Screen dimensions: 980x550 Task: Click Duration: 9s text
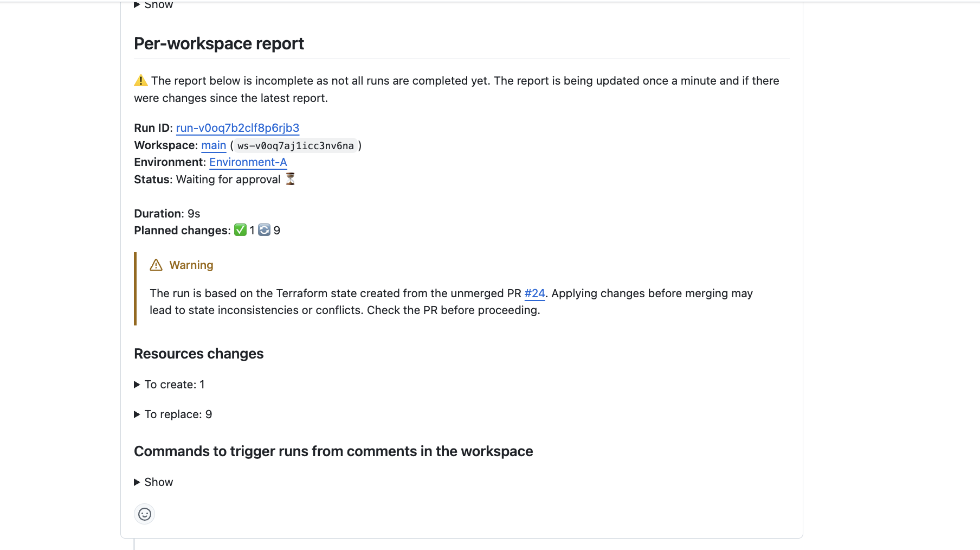coord(167,214)
